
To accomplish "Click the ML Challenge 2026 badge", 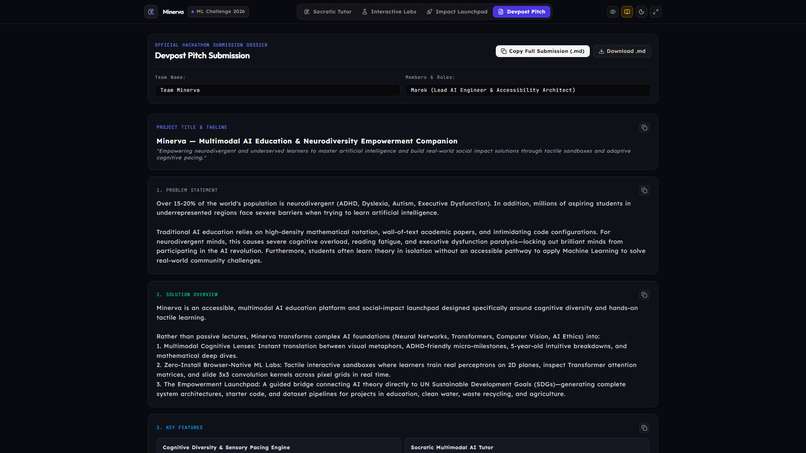I will pyautogui.click(x=218, y=11).
